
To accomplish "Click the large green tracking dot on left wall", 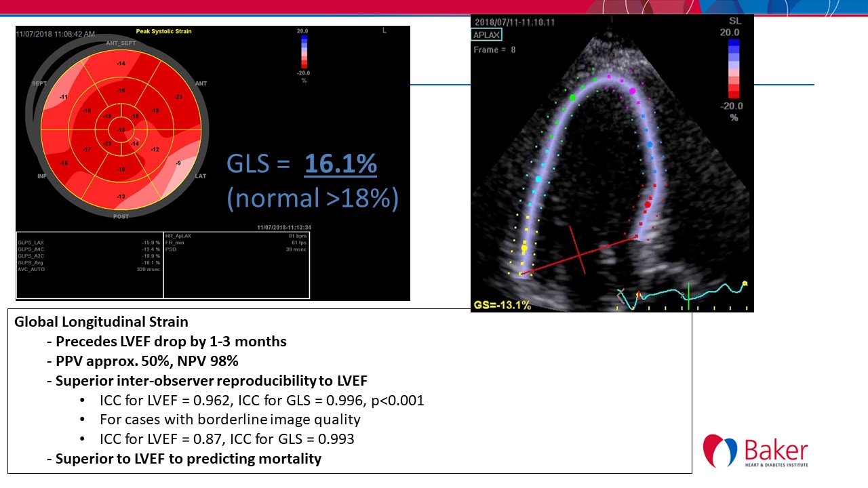I will pyautogui.click(x=572, y=98).
